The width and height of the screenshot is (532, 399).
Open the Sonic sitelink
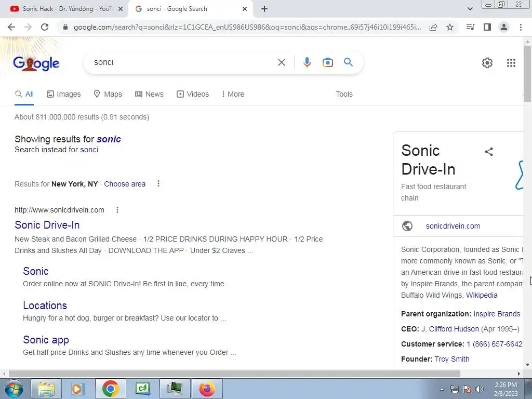click(36, 271)
